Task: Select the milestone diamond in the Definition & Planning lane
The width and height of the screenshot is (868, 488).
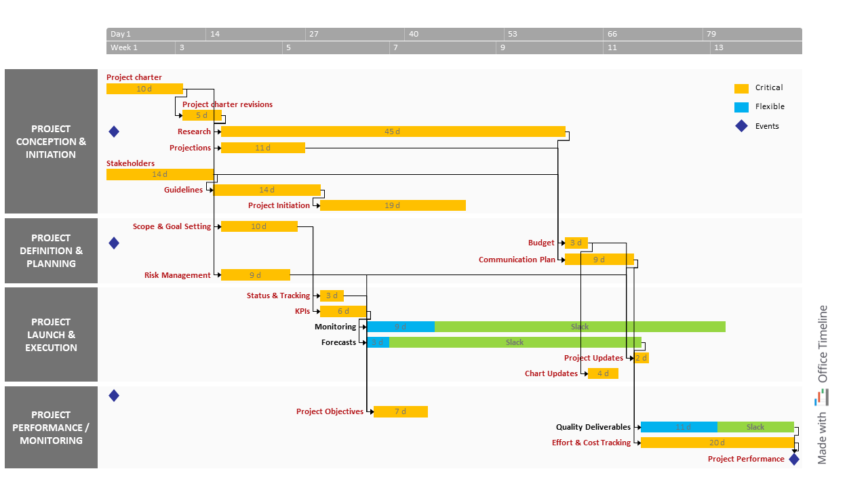Action: point(114,243)
